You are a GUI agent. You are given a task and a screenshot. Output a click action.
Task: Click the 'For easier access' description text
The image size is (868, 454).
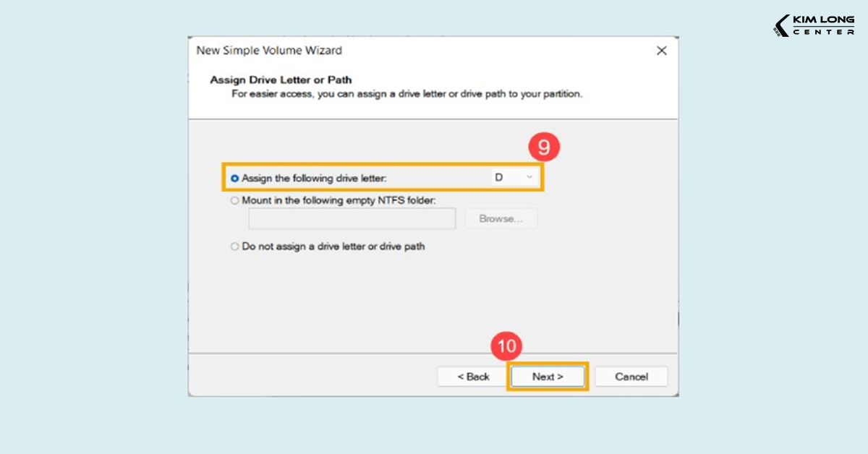coord(407,94)
